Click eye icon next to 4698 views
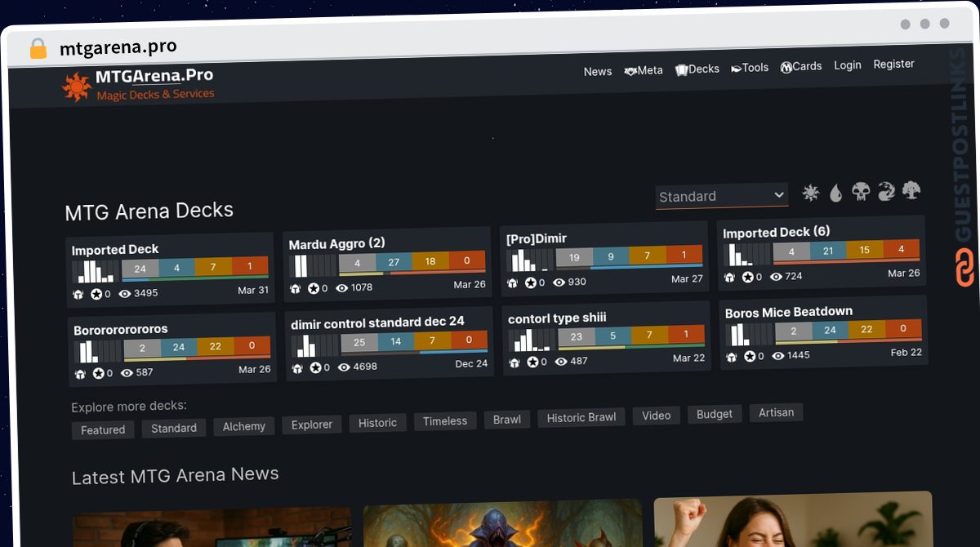The height and width of the screenshot is (547, 980). [344, 367]
